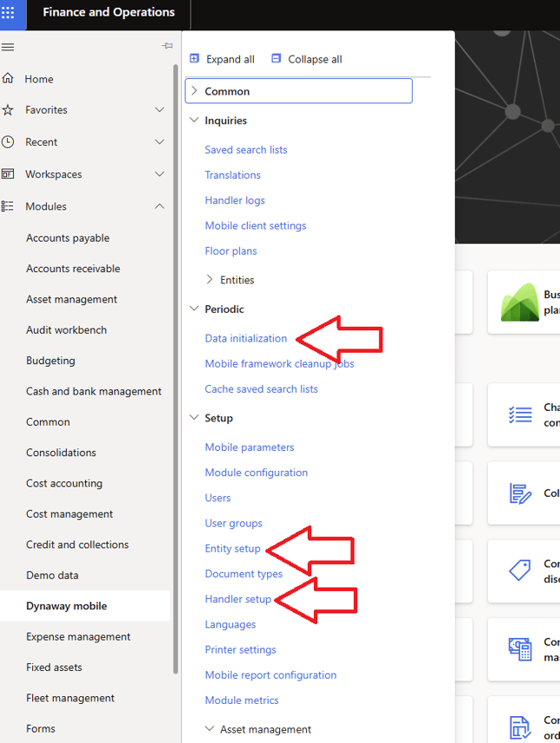
Task: Pin the navigation pane open
Action: pyautogui.click(x=167, y=46)
